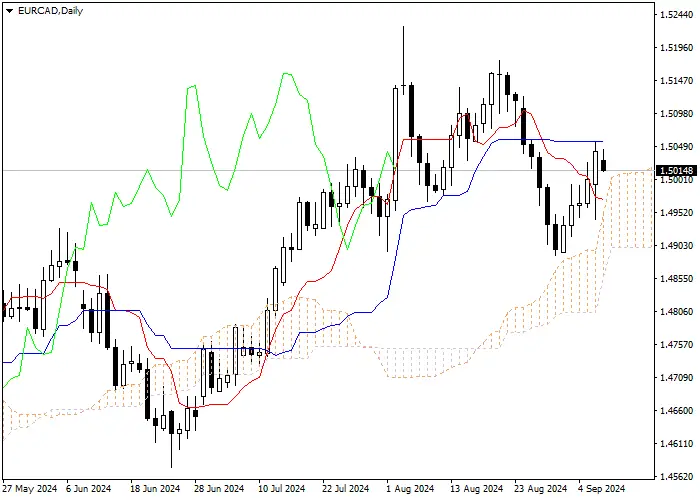Open the chart menu triangle beside EURCAD
Viewport: 700px width, 500px height.
[9, 11]
